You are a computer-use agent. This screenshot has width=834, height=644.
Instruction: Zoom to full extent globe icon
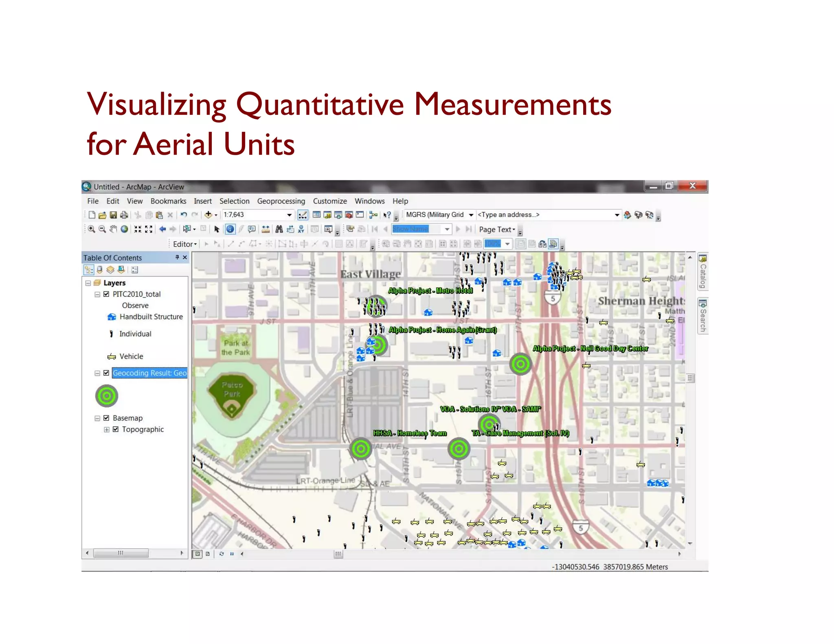click(124, 229)
